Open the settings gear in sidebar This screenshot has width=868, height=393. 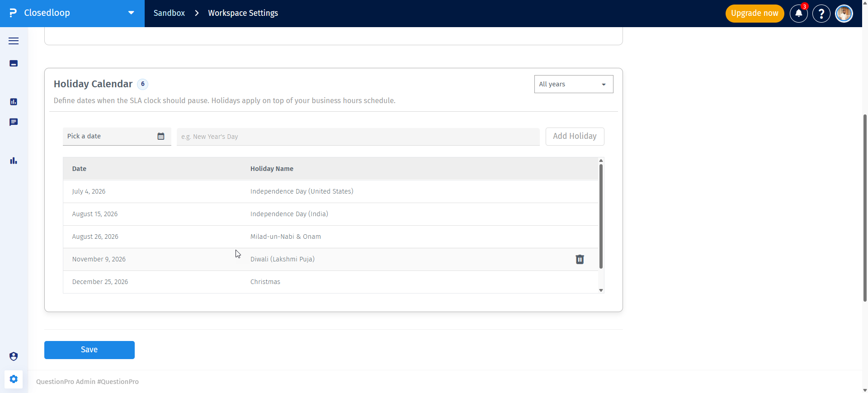(14, 379)
